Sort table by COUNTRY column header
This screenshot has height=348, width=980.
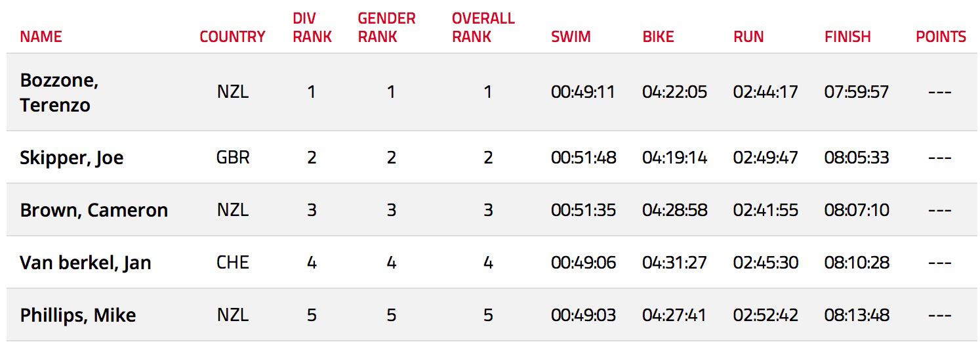click(232, 37)
